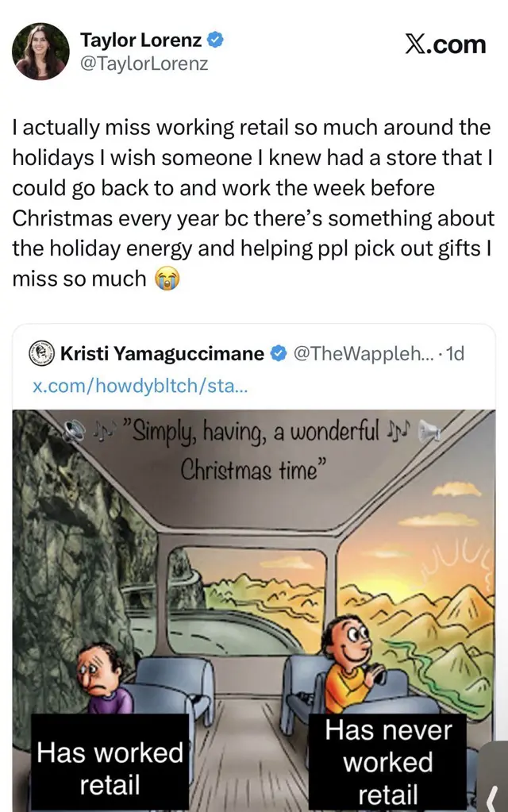Click the main tweet text about working retail

[x=252, y=202]
